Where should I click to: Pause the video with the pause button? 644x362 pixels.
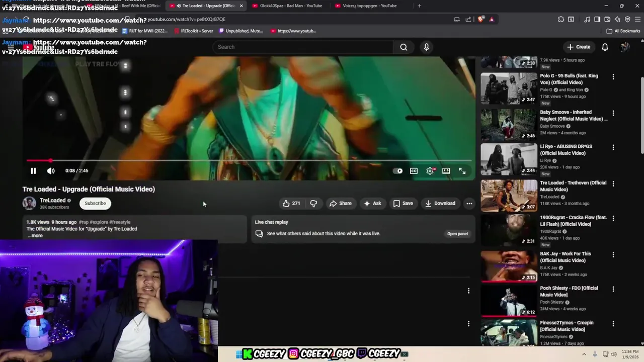point(33,171)
